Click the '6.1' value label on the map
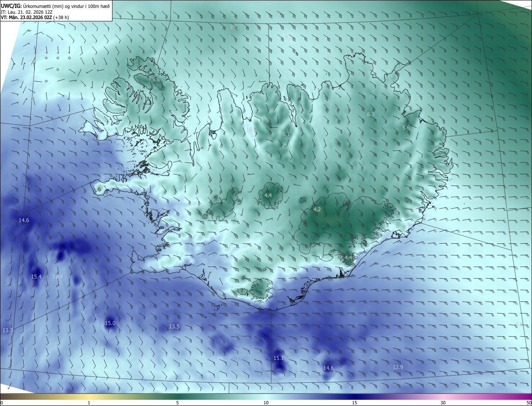532x406 pixels. (286, 134)
